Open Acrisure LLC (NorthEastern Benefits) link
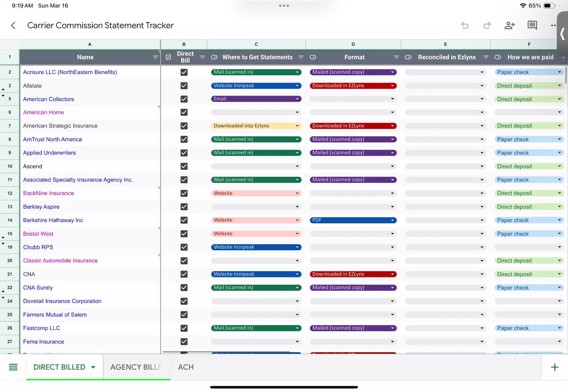 coord(70,72)
